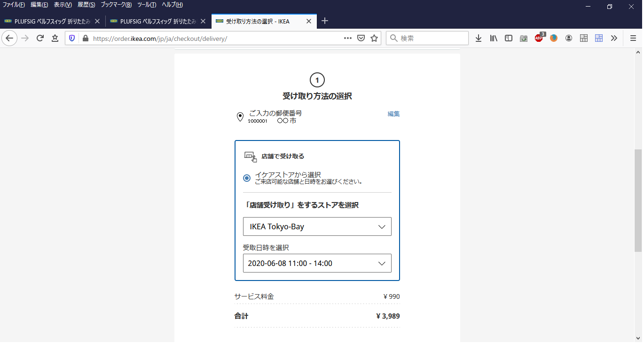
Task: Select the イケアストアから選択 radio button
Action: 247,178
